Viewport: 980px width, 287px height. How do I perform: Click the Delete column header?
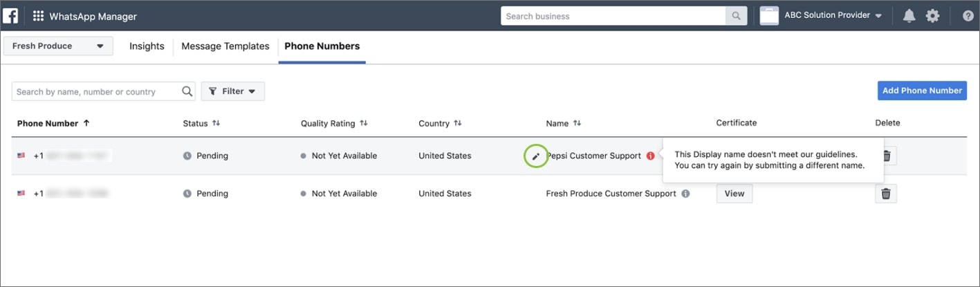(887, 123)
